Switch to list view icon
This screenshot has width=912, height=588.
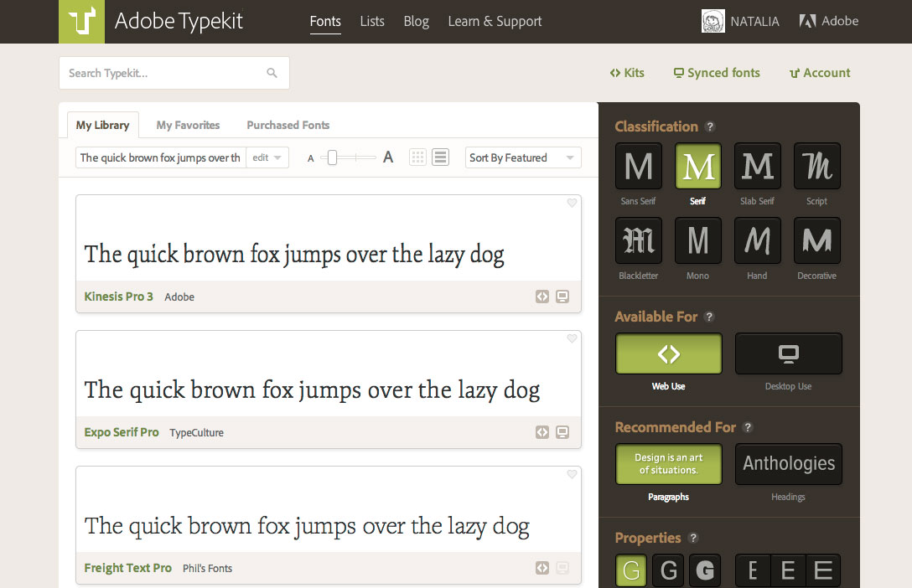[x=440, y=157]
